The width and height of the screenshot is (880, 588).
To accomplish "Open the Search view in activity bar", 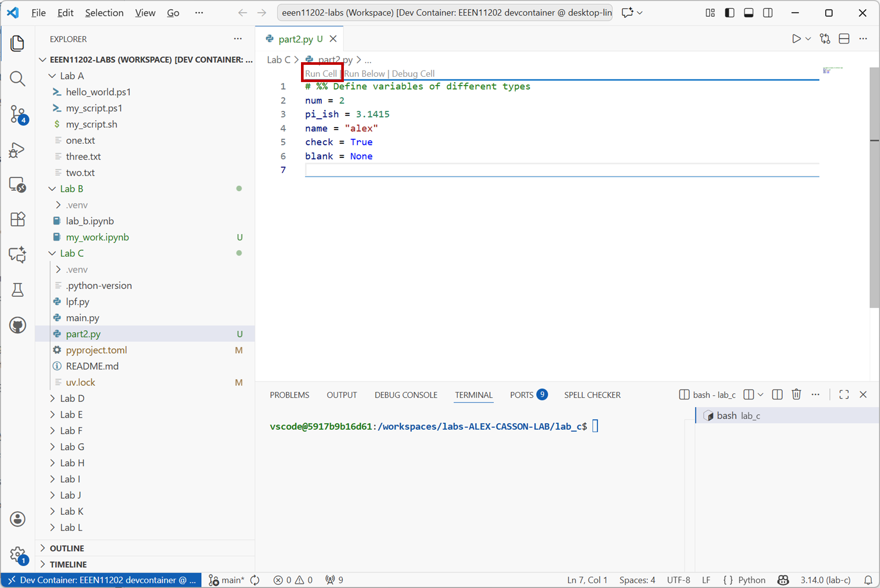I will pyautogui.click(x=17, y=79).
